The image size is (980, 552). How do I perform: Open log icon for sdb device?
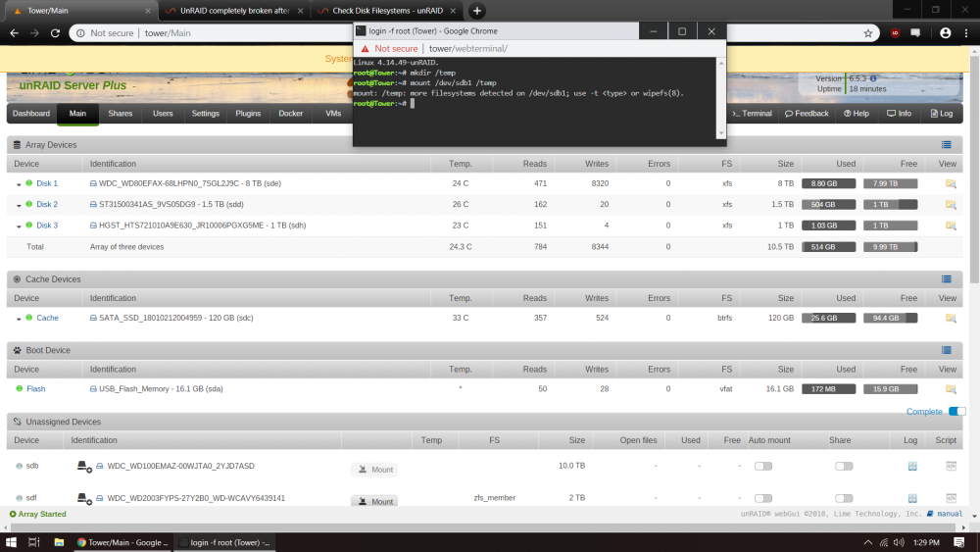pos(912,467)
